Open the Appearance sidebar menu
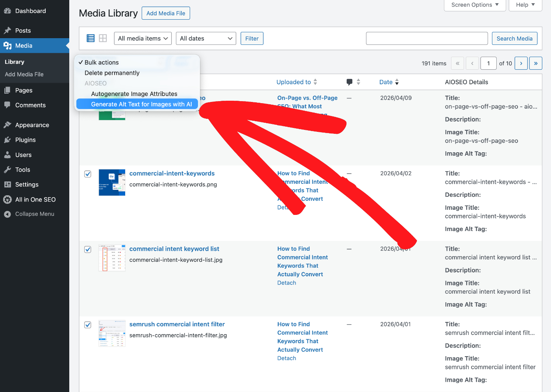This screenshot has height=392, width=551. click(x=32, y=125)
